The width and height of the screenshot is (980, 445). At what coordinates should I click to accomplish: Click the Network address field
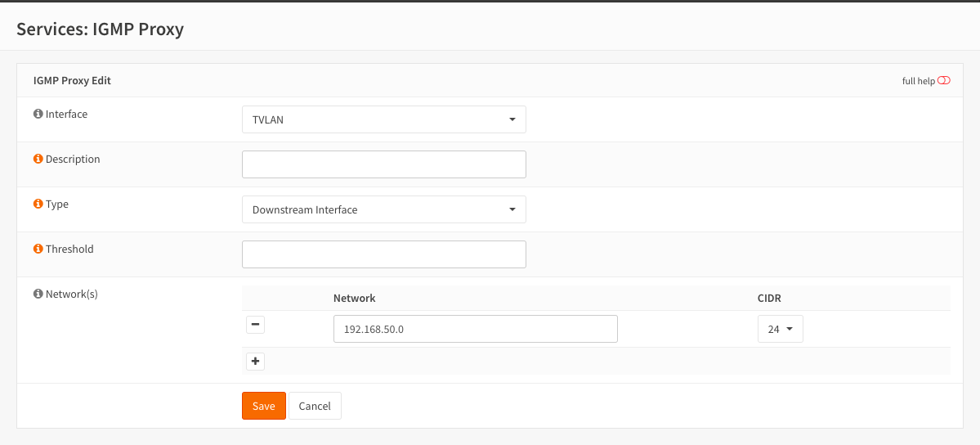[x=475, y=329]
